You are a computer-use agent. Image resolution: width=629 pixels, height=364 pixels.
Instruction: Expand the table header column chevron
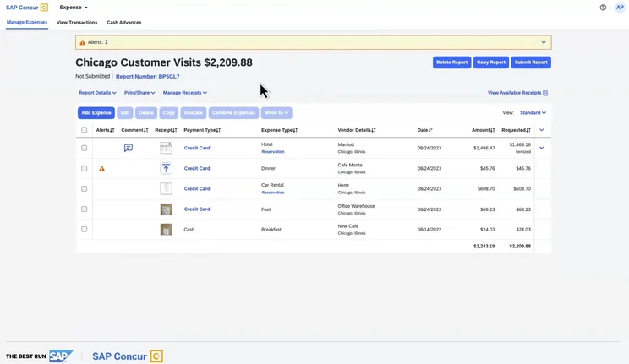(542, 130)
